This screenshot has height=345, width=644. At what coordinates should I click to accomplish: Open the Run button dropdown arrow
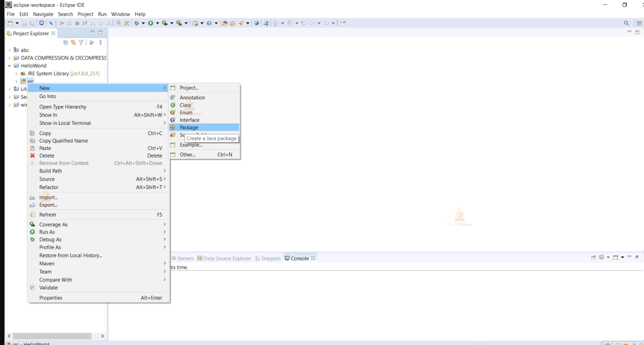[157, 23]
